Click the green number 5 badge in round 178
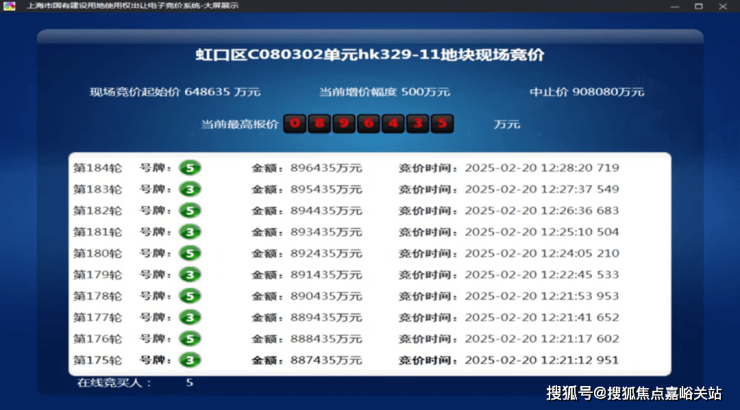 pos(190,296)
